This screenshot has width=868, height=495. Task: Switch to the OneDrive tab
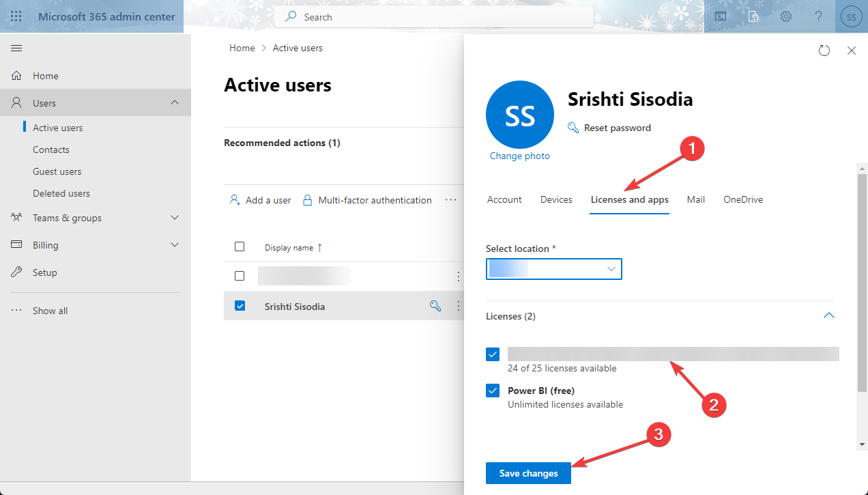pyautogui.click(x=743, y=199)
